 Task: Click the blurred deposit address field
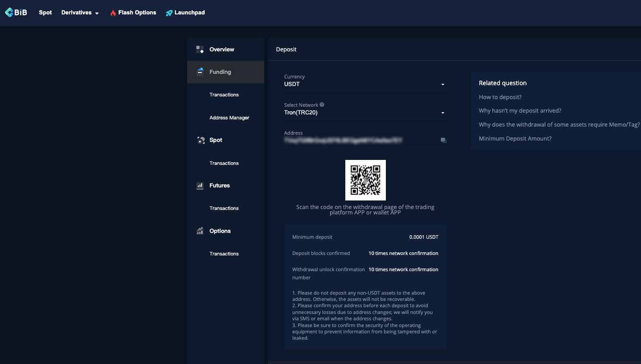[343, 141]
